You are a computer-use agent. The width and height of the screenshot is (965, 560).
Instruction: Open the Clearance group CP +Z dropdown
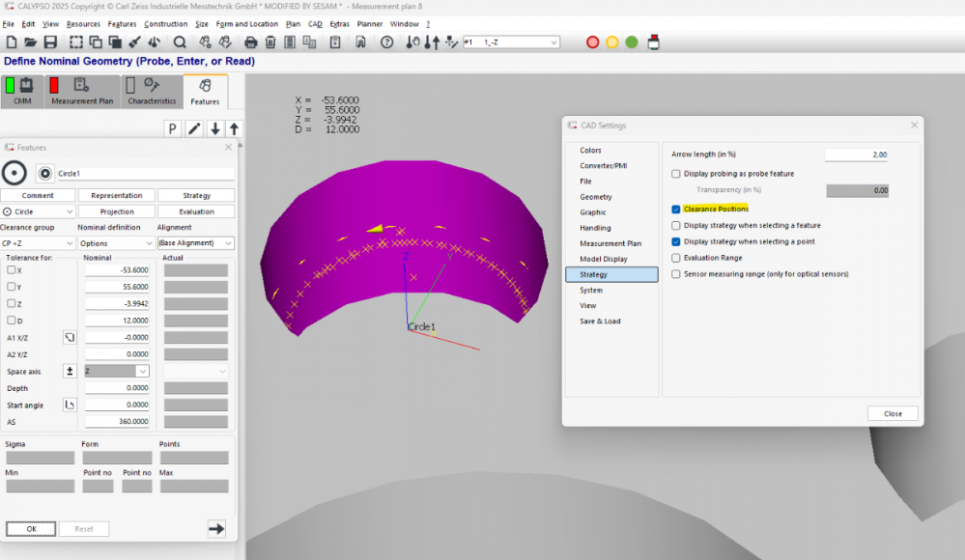[x=38, y=243]
